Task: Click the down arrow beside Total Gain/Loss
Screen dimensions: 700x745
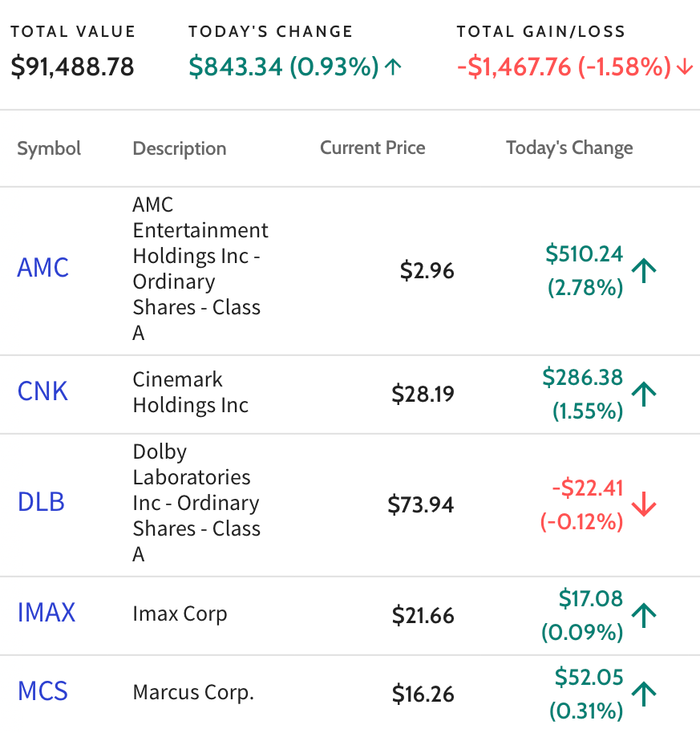Action: coord(685,67)
